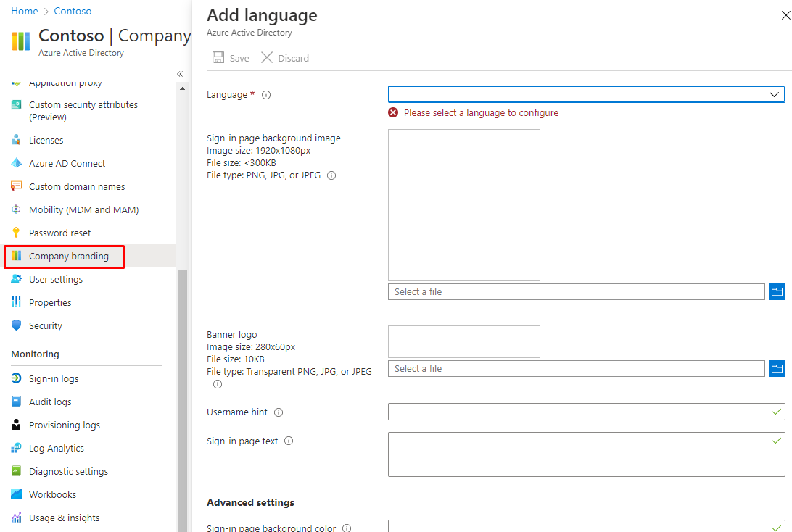The width and height of the screenshot is (792, 532).
Task: Browse for banner logo file
Action: (x=777, y=368)
